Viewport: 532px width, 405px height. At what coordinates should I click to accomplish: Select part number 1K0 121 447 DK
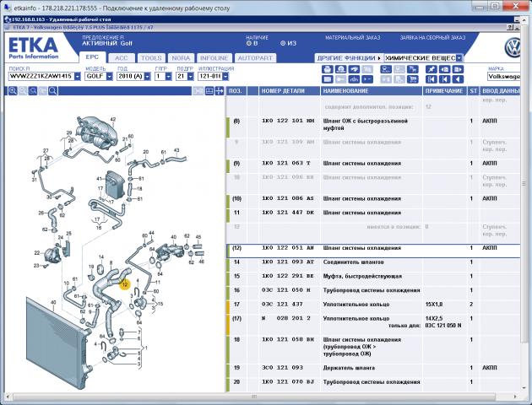[x=288, y=213]
